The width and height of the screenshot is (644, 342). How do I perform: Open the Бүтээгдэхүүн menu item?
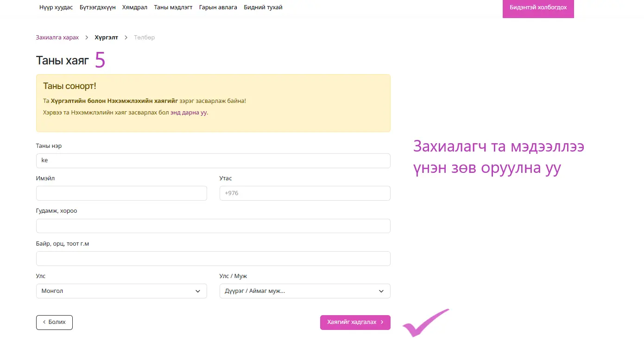(97, 7)
